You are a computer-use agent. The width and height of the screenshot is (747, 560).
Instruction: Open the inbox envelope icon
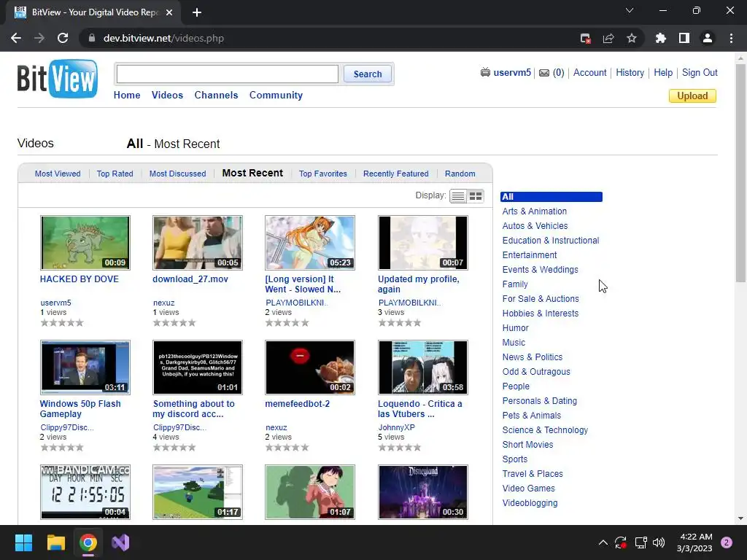coord(544,73)
